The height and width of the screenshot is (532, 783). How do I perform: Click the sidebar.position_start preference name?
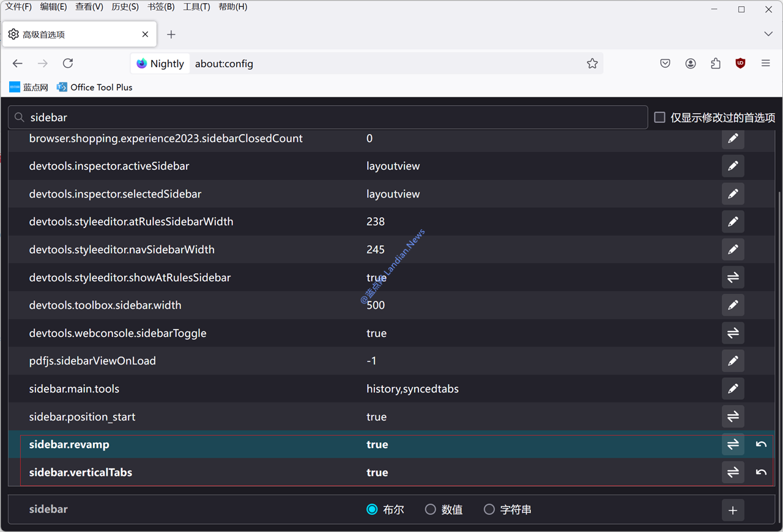pyautogui.click(x=82, y=417)
